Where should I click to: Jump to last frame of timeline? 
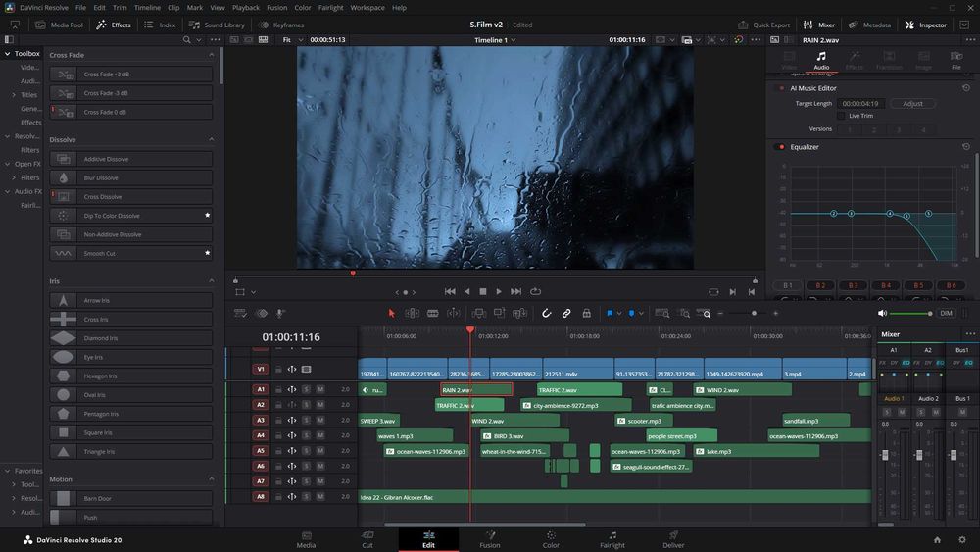[x=515, y=291]
